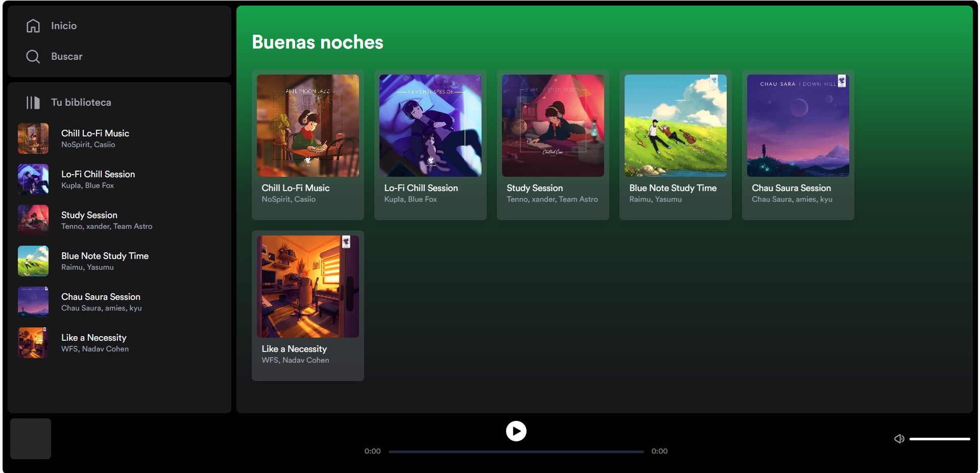Click card artists WFS, Nadav Cohen
Viewport: 980px width, 473px height.
[296, 360]
